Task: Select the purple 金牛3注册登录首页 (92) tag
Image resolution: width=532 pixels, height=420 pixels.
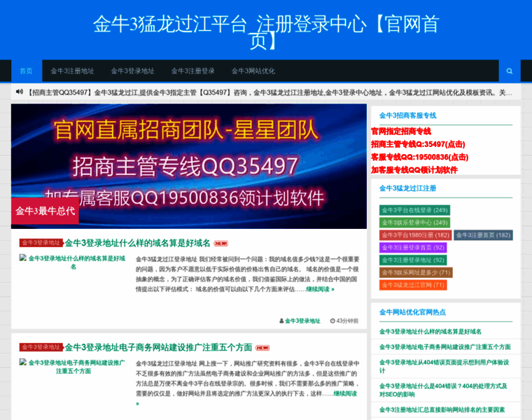Action: pyautogui.click(x=413, y=248)
